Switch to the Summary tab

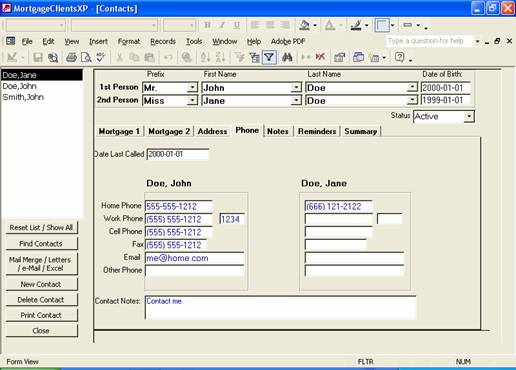(361, 131)
